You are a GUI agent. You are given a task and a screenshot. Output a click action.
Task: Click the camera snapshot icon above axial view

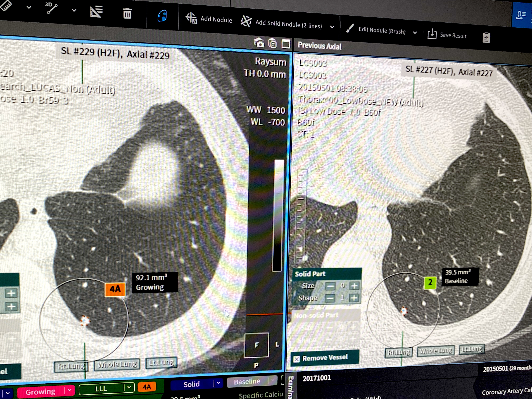(x=259, y=43)
